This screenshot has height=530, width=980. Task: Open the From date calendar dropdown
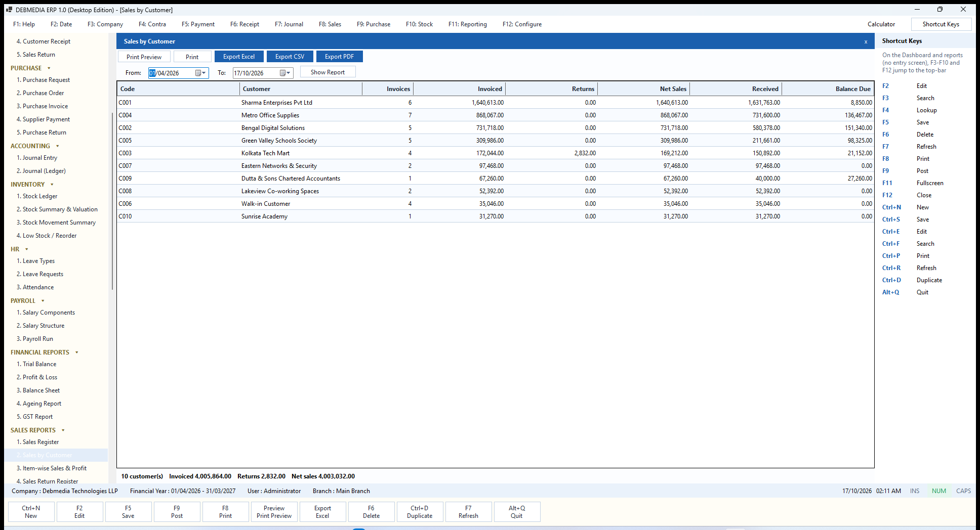(x=201, y=73)
